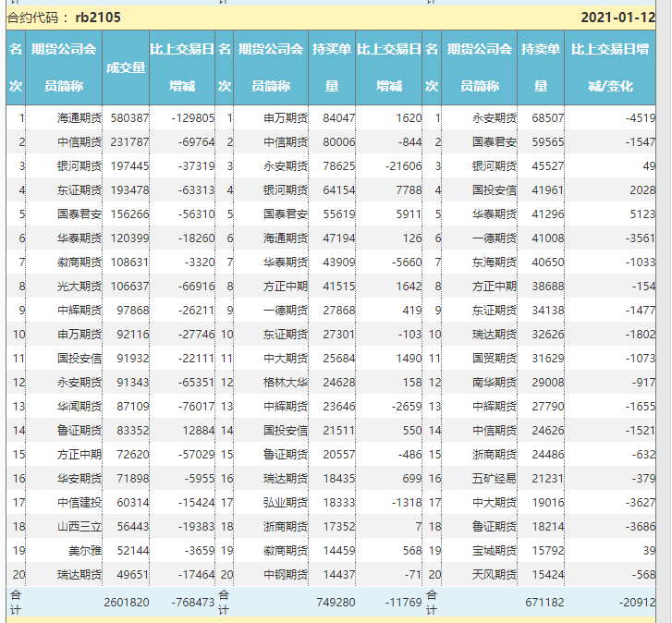Click long change value 7788
672x623 pixels.
(409, 189)
